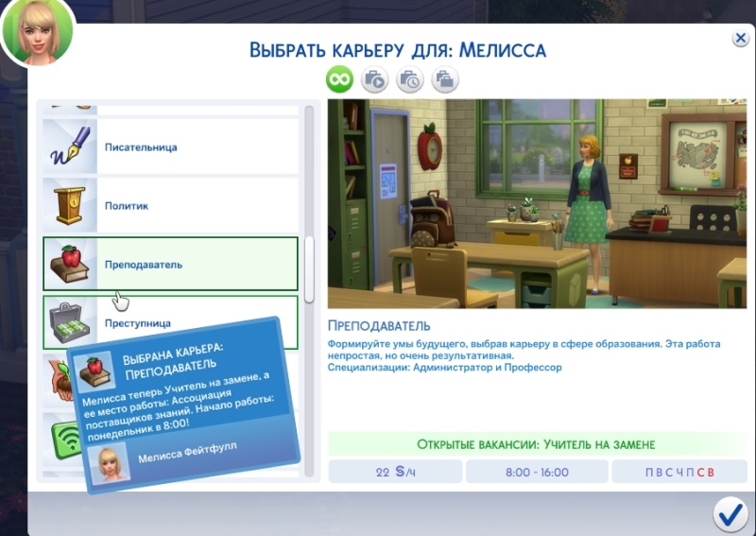
Task: Select the Преподаватель career row
Action: 171,264
